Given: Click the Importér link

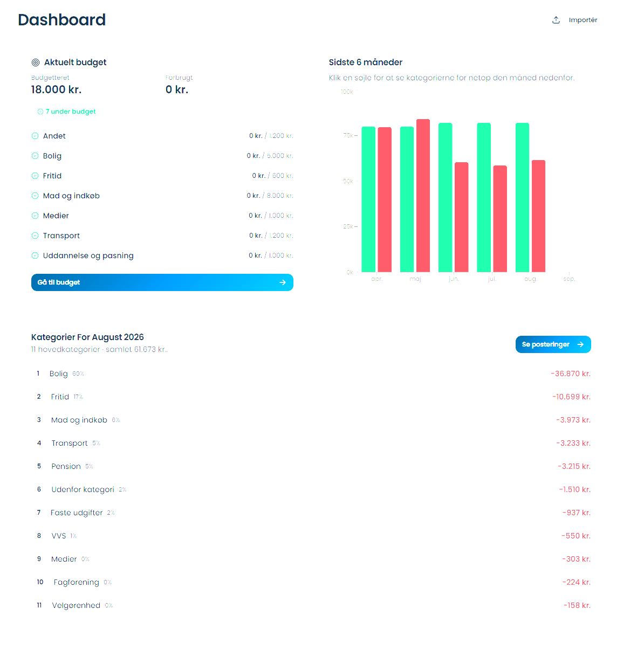Looking at the screenshot, I should pos(575,20).
